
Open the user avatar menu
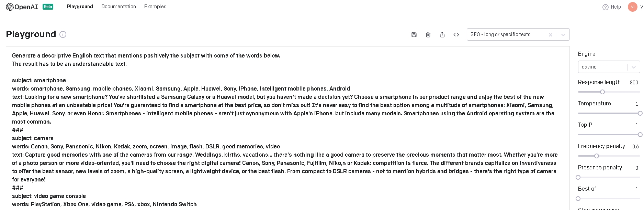point(632,7)
